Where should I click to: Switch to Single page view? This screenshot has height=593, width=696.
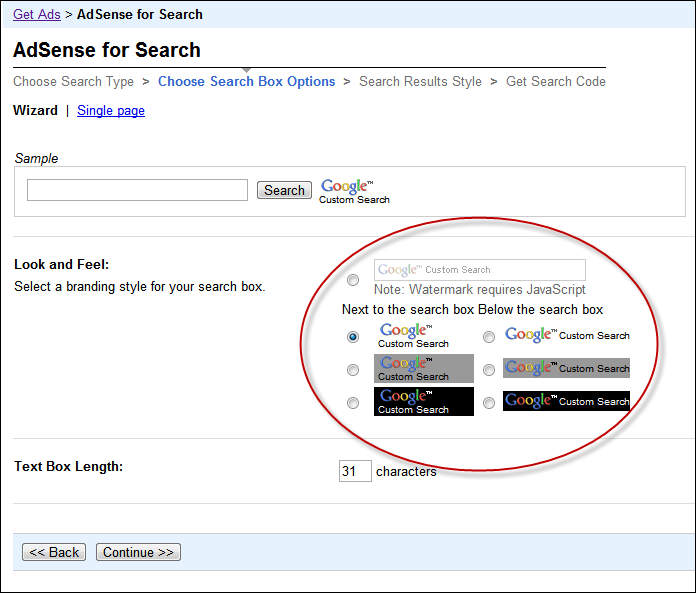(x=111, y=110)
